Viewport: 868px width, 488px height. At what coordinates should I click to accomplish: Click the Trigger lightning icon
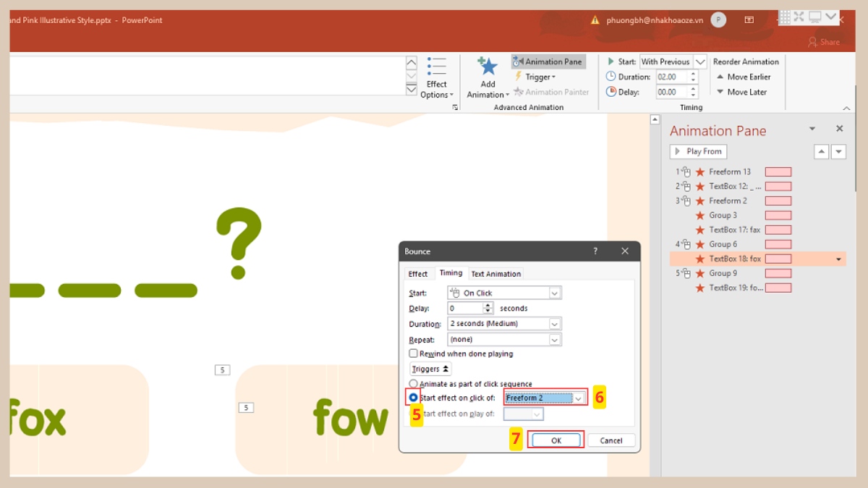(x=519, y=77)
